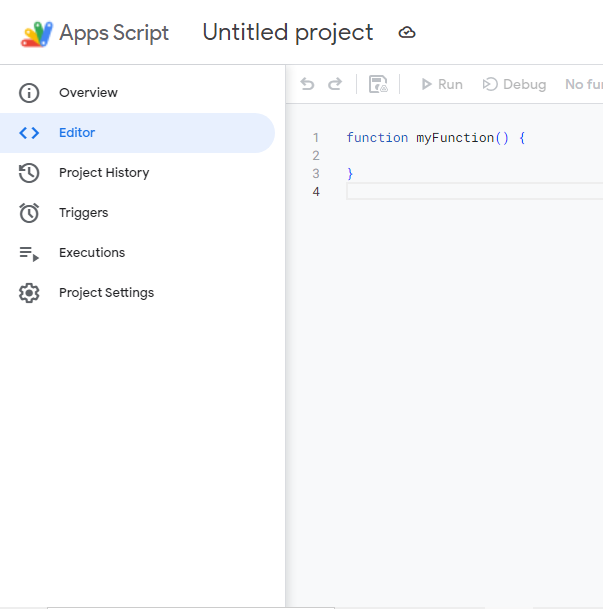The width and height of the screenshot is (603, 609).
Task: Click the Triggers alarm clock icon
Action: 29,213
